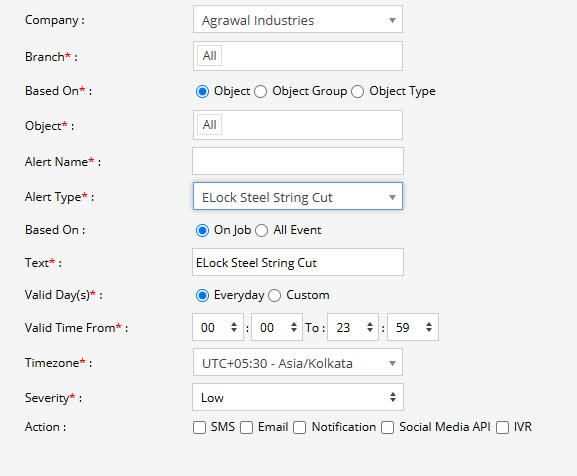Image resolution: width=577 pixels, height=476 pixels.
Task: Select Custom for Valid Days
Action: coord(275,295)
